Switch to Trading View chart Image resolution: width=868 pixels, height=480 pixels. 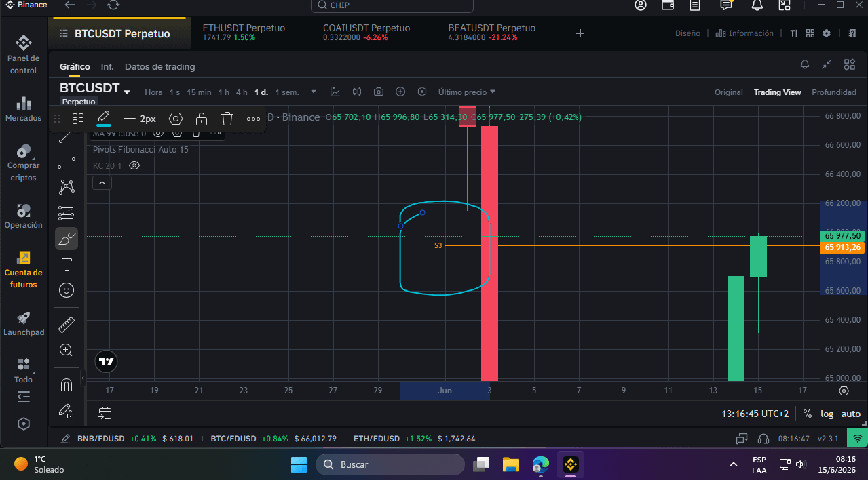tap(777, 92)
